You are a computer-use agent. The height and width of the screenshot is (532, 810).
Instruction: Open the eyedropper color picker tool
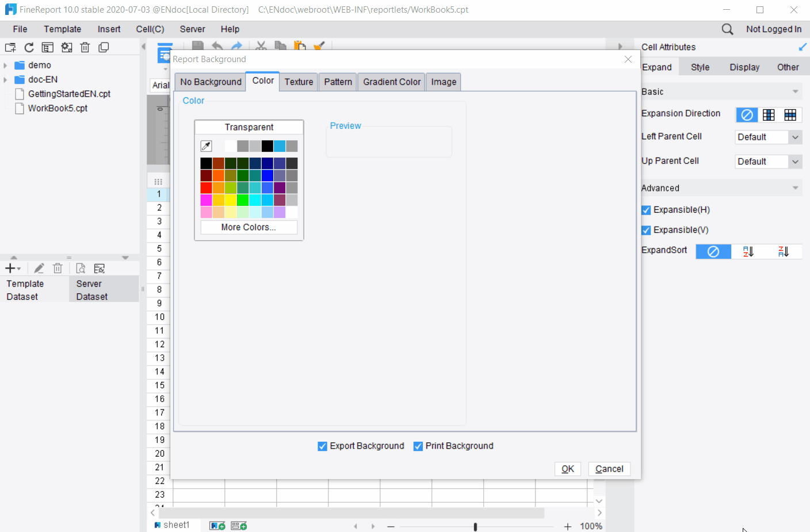pyautogui.click(x=206, y=146)
